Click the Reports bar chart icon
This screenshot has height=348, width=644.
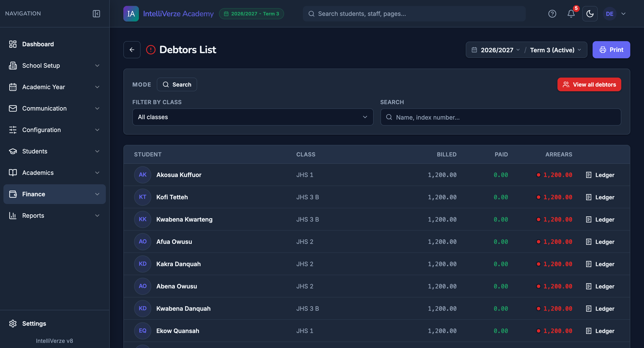(x=13, y=216)
